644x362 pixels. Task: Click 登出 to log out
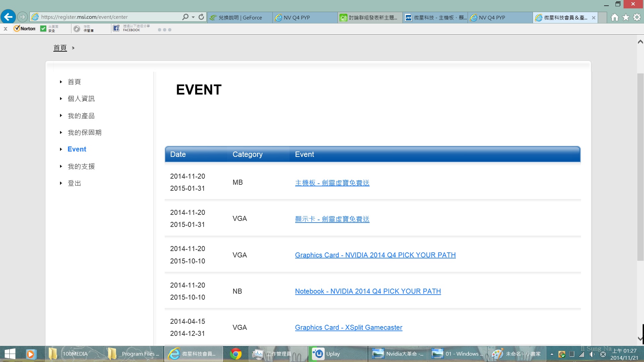tap(74, 183)
